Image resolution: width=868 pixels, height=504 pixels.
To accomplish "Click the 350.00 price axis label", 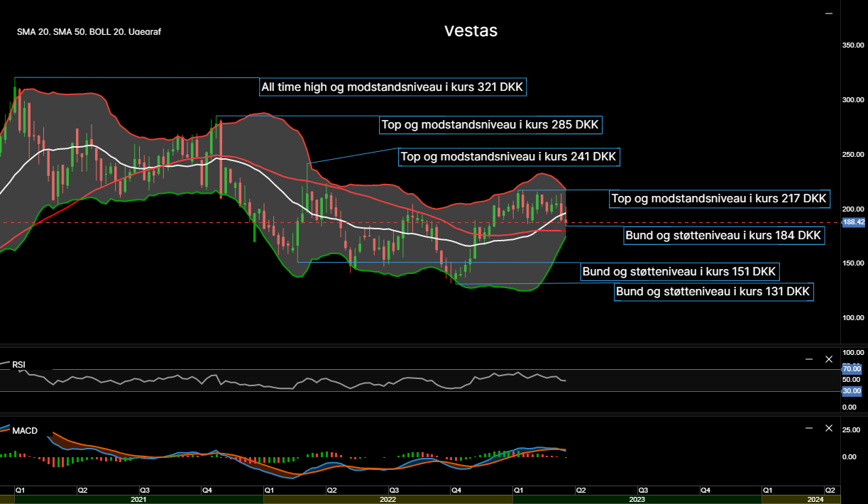I will tap(854, 45).
